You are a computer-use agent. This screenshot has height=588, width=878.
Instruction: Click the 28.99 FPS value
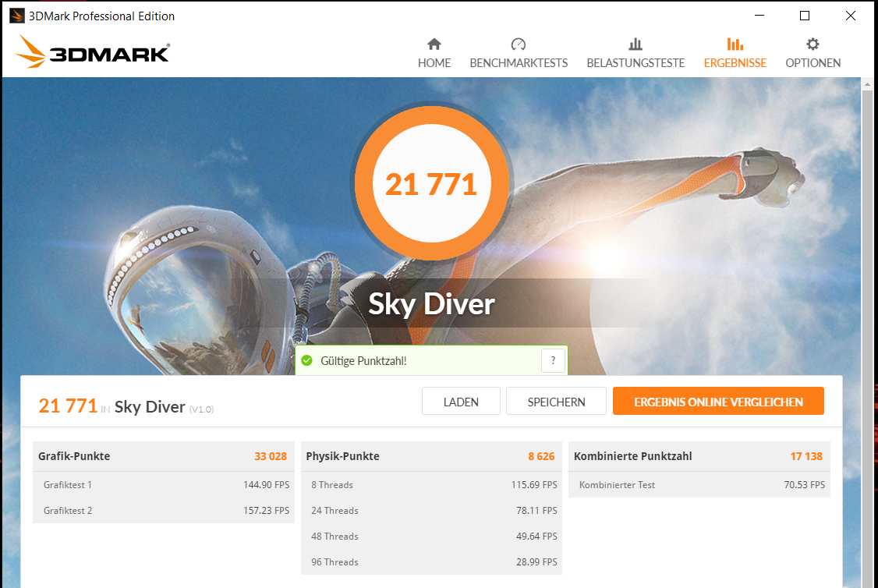pos(536,562)
